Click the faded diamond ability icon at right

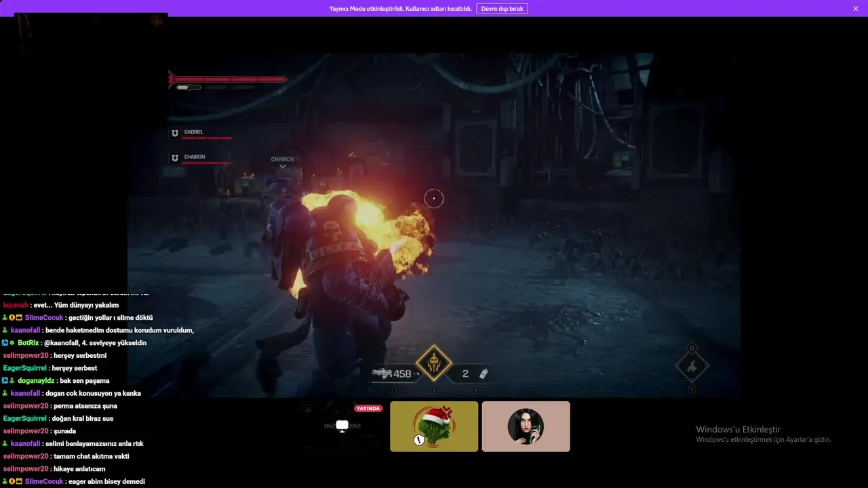tap(692, 367)
